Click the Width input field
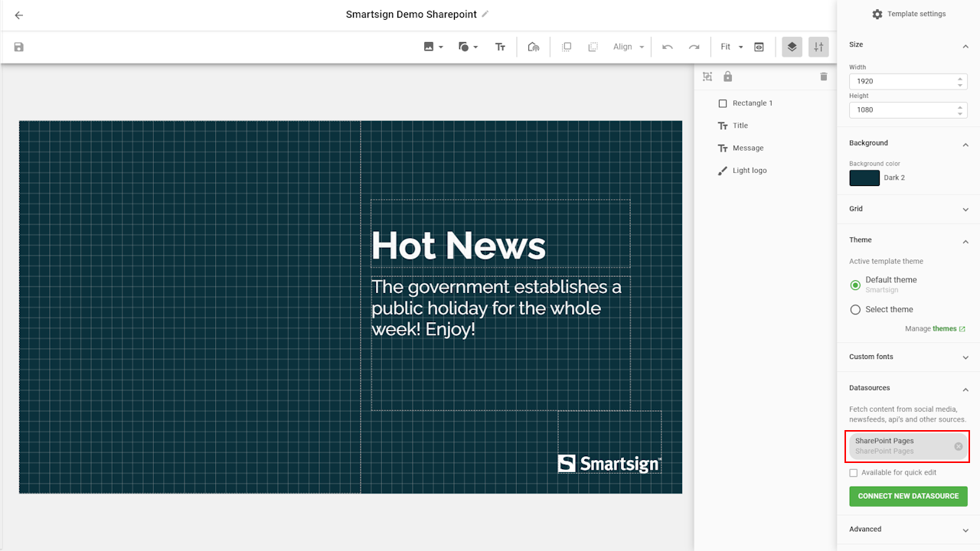The image size is (980, 551). tap(902, 81)
